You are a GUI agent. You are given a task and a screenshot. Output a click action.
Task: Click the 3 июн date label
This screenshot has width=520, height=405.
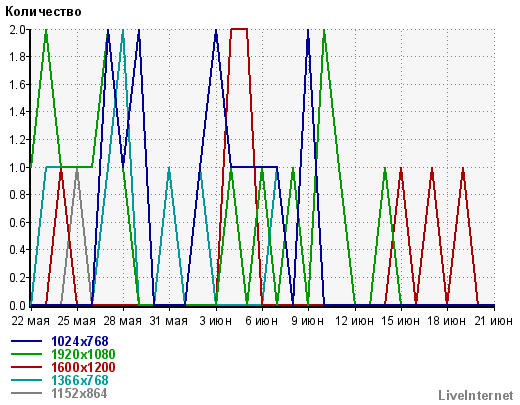(216, 321)
